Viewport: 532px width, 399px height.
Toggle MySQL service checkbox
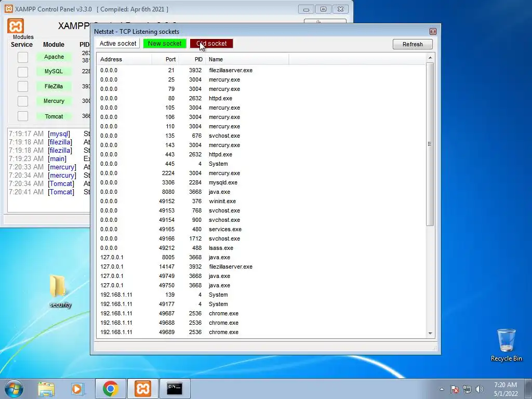click(23, 72)
